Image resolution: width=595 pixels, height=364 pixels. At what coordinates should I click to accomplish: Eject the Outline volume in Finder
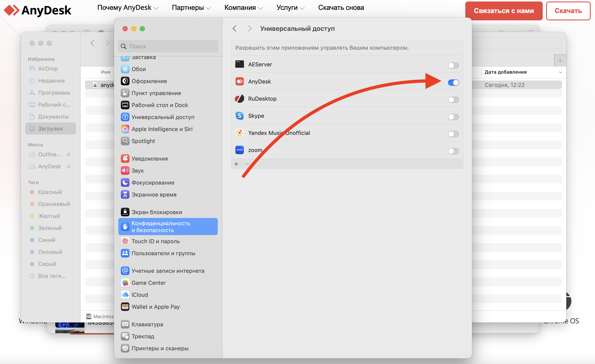click(69, 154)
